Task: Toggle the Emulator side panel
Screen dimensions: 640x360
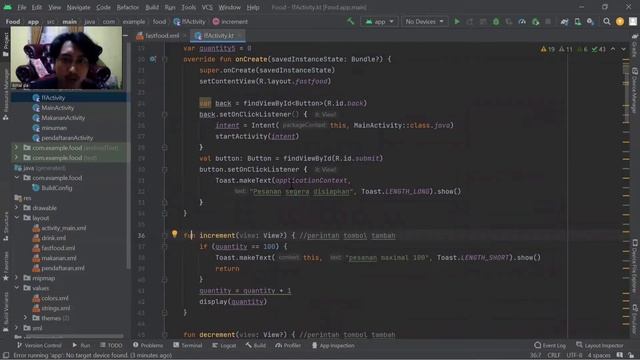Action: tap(634, 318)
